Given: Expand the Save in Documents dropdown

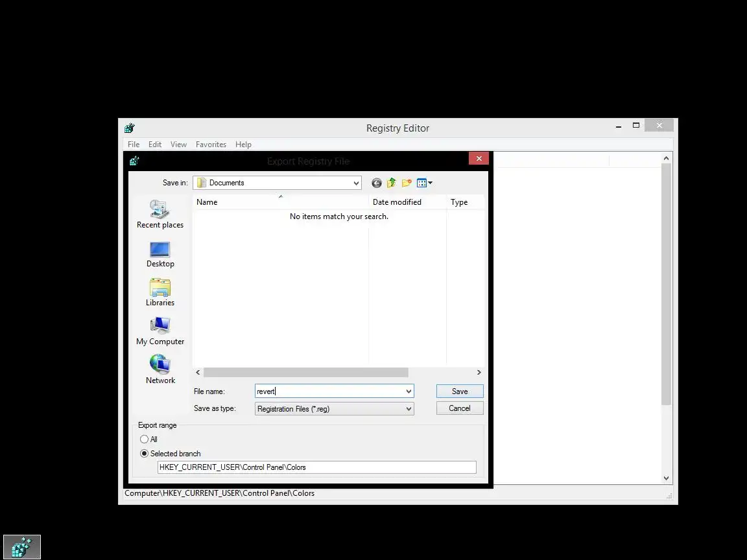Looking at the screenshot, I should coord(356,183).
